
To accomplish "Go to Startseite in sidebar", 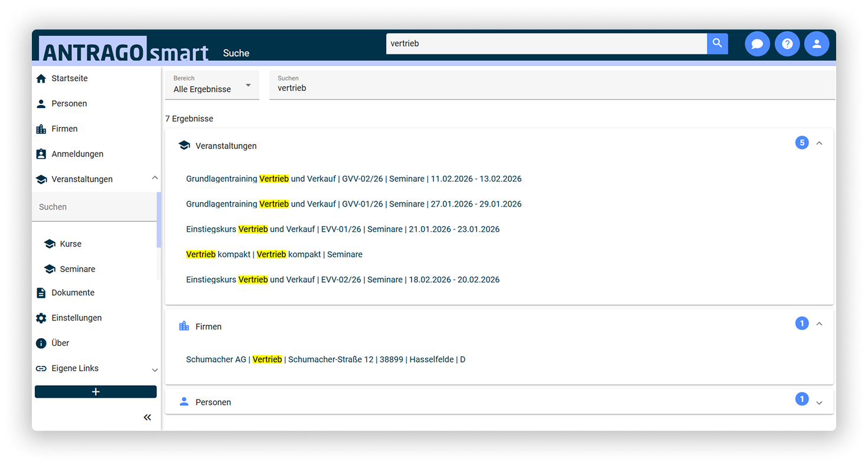I will point(69,78).
